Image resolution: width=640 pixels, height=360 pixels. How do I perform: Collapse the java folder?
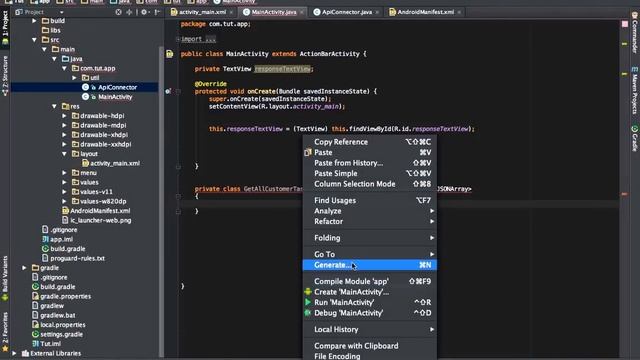pos(54,59)
